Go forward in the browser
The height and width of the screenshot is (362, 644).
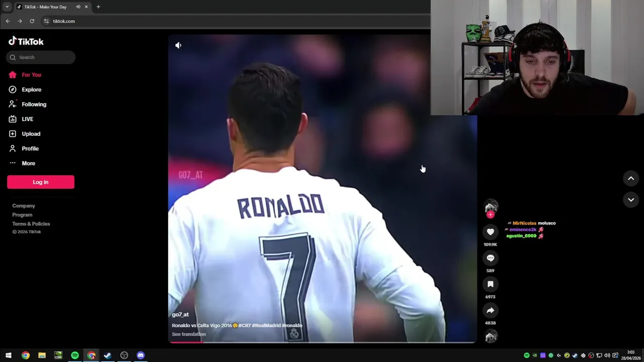(x=20, y=21)
